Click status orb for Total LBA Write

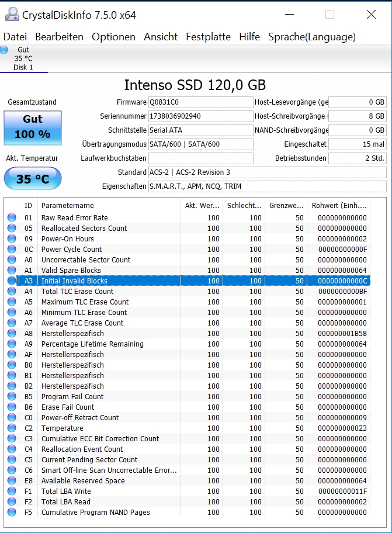coord(12,491)
